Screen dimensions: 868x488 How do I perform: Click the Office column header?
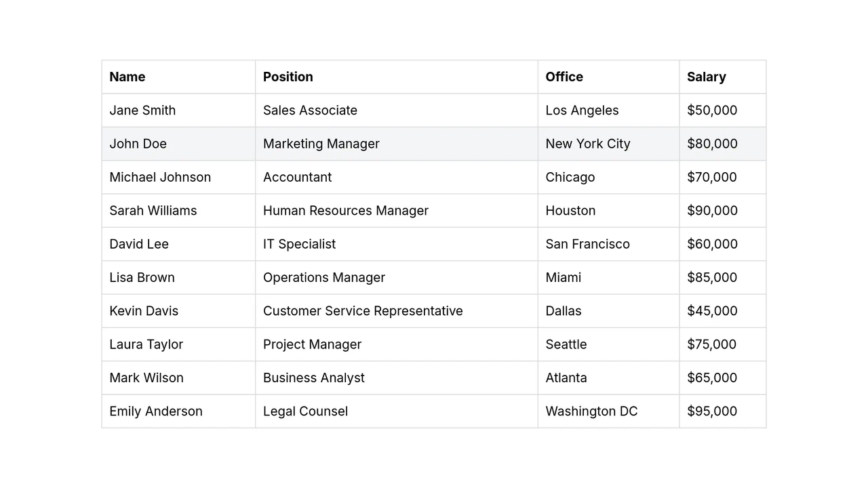pyautogui.click(x=609, y=77)
